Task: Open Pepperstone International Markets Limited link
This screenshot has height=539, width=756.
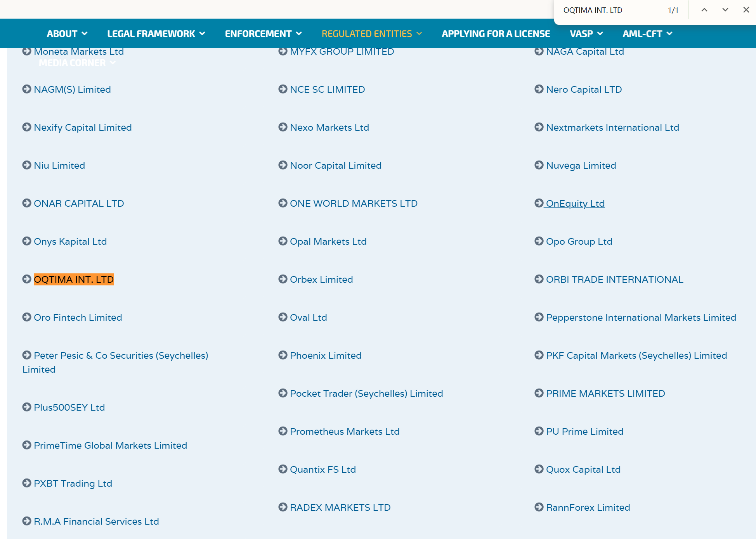Action: pos(641,318)
